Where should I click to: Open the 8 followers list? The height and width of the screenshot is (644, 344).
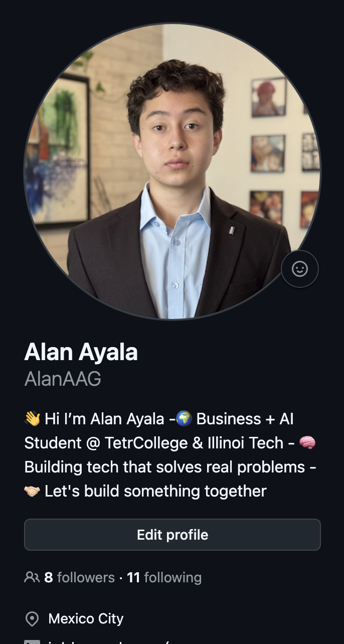tap(79, 577)
